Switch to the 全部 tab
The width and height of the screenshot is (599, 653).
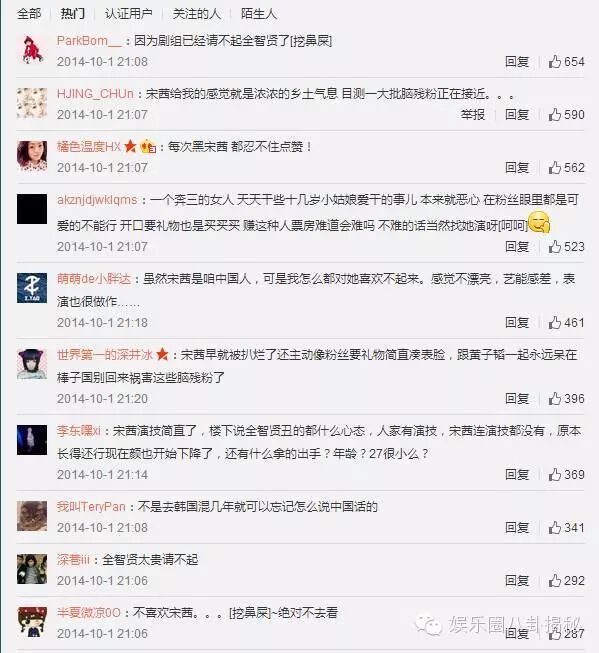coord(29,14)
